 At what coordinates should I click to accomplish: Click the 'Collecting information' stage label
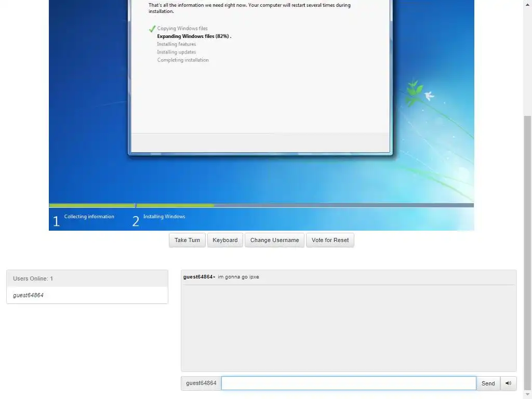click(x=89, y=217)
